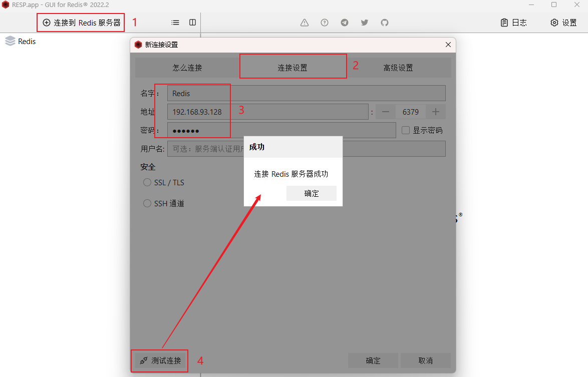
Task: Confirm success popup with 确定 button
Action: 311,193
